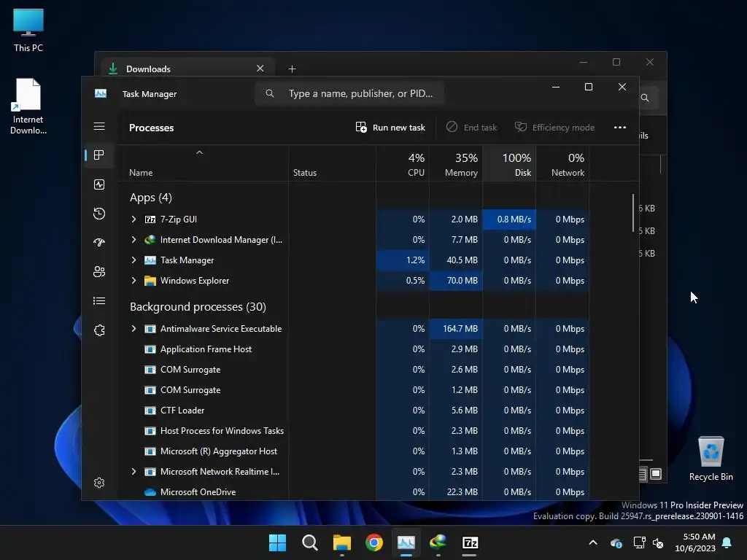The width and height of the screenshot is (747, 560).
Task: Sort by Disk column header
Action: tap(510, 164)
